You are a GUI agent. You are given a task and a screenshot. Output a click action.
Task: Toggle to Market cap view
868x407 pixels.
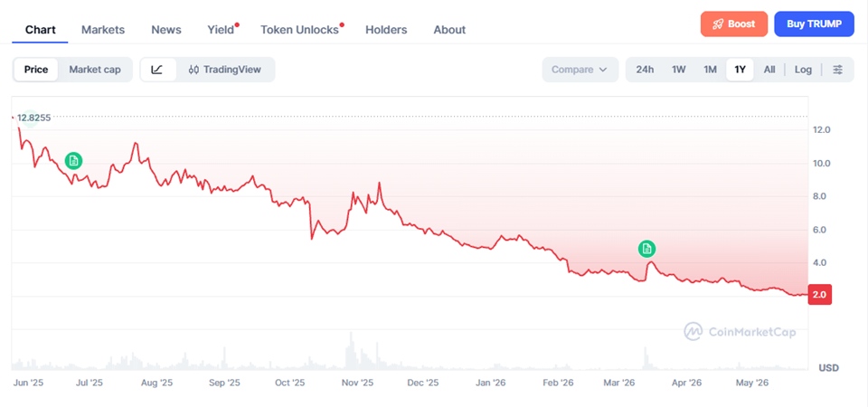coord(95,70)
